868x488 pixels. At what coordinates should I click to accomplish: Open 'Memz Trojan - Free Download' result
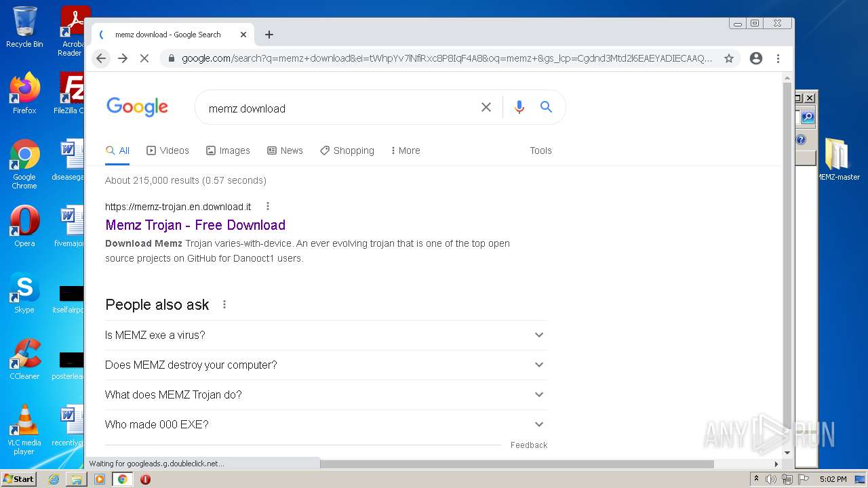click(195, 225)
